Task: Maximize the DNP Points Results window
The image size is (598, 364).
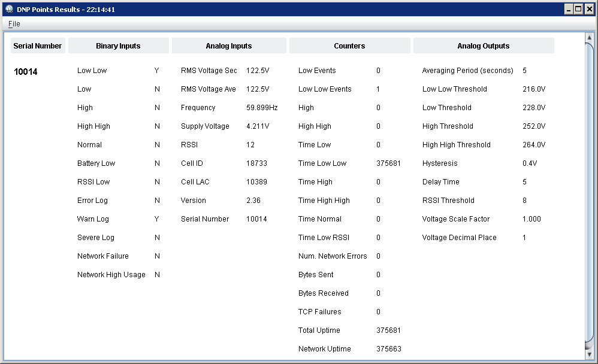Action: click(x=579, y=9)
